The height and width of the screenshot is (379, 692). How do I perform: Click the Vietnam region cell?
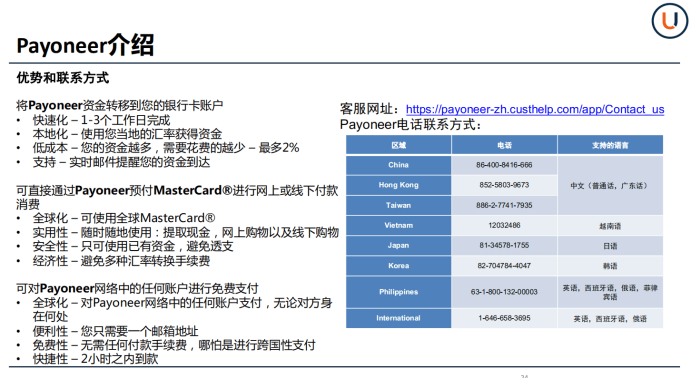point(399,225)
